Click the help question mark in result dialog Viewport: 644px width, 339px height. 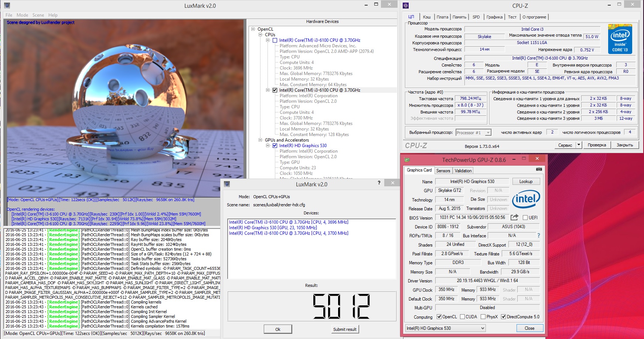[379, 183]
